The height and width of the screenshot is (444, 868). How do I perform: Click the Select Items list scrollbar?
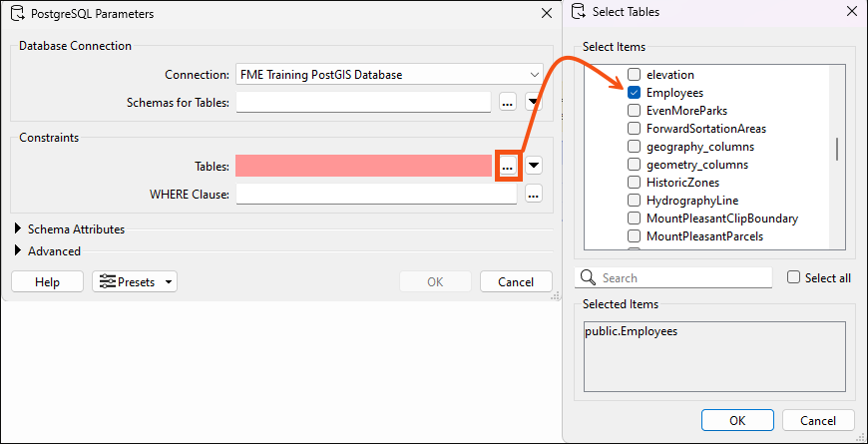pos(837,150)
